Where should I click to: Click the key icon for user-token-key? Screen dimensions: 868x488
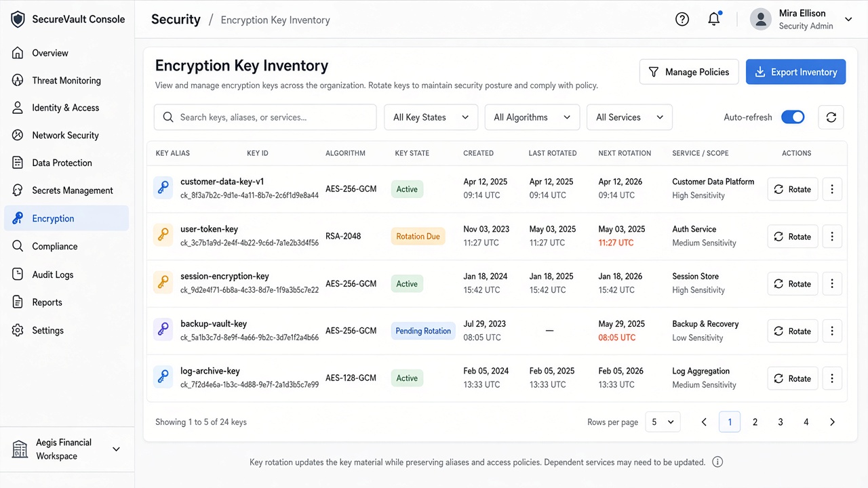pyautogui.click(x=163, y=236)
